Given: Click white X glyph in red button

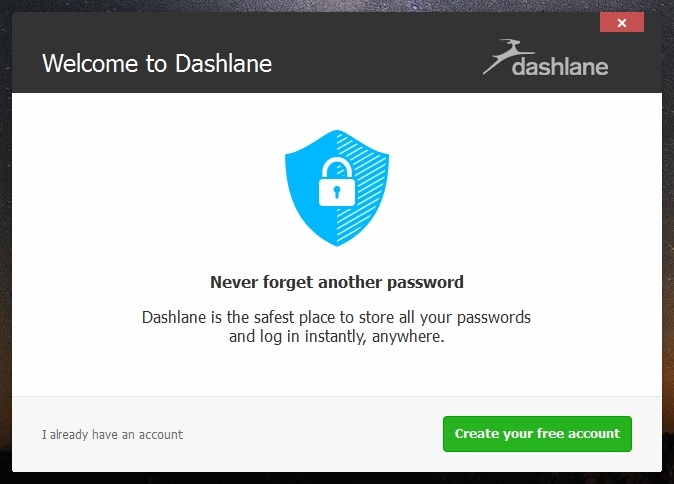Looking at the screenshot, I should (x=622, y=23).
